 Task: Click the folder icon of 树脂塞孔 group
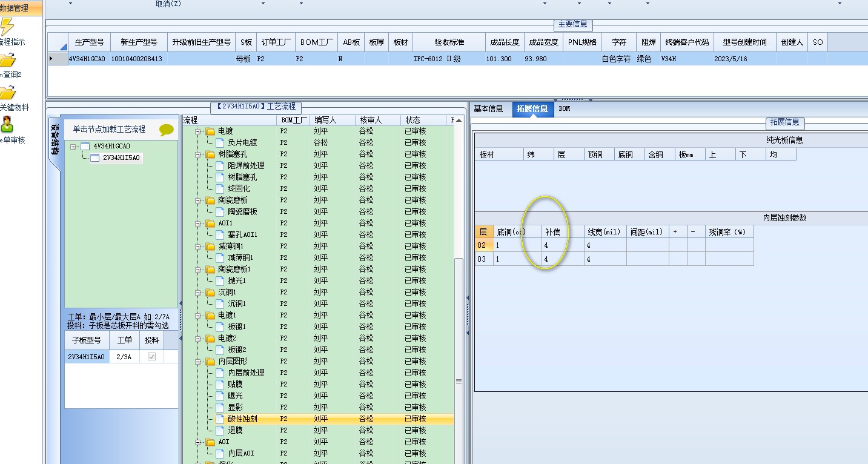[x=210, y=154]
